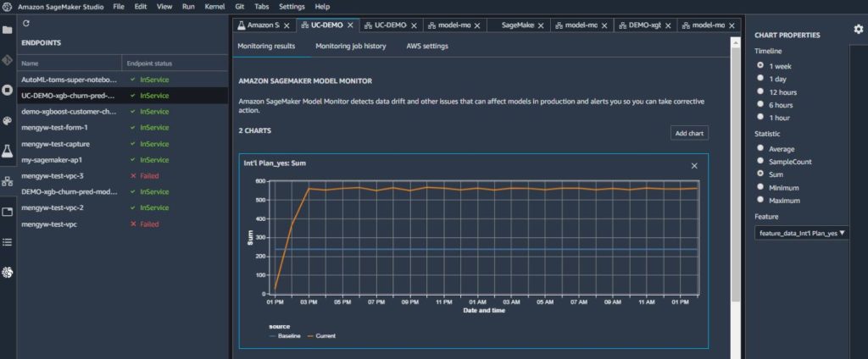Click the endpoints network sidebar icon
The image size is (868, 359).
[8, 180]
